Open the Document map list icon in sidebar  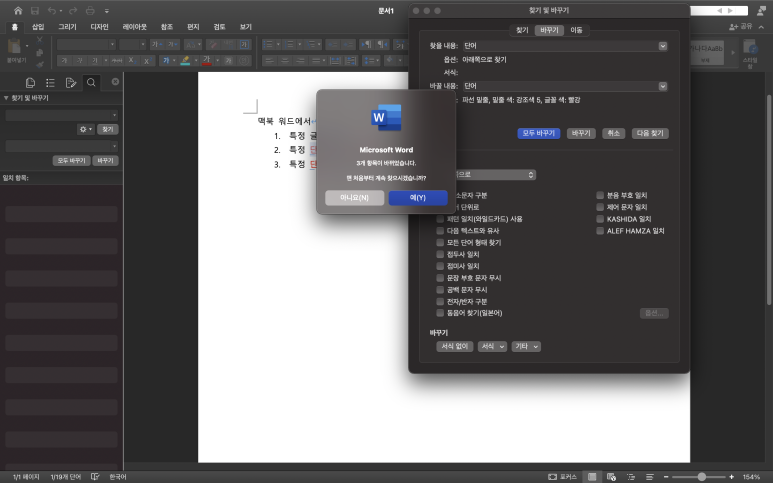pyautogui.click(x=50, y=83)
